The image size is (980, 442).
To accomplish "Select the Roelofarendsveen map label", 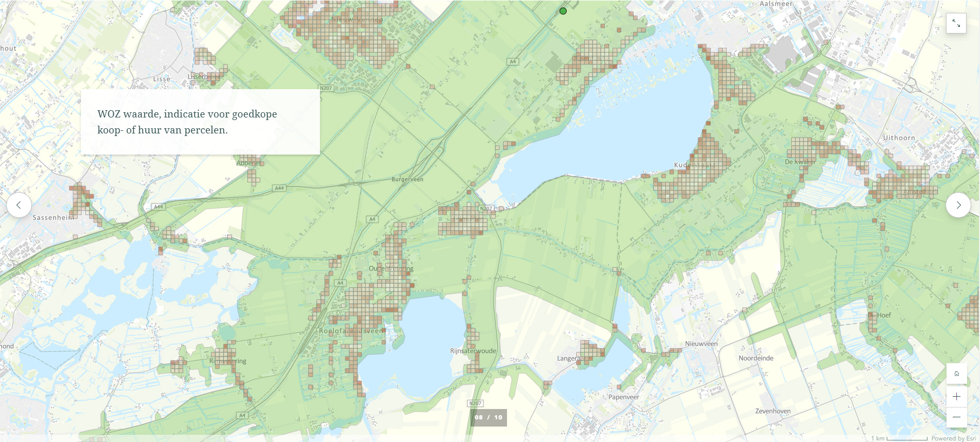I will pos(351,331).
